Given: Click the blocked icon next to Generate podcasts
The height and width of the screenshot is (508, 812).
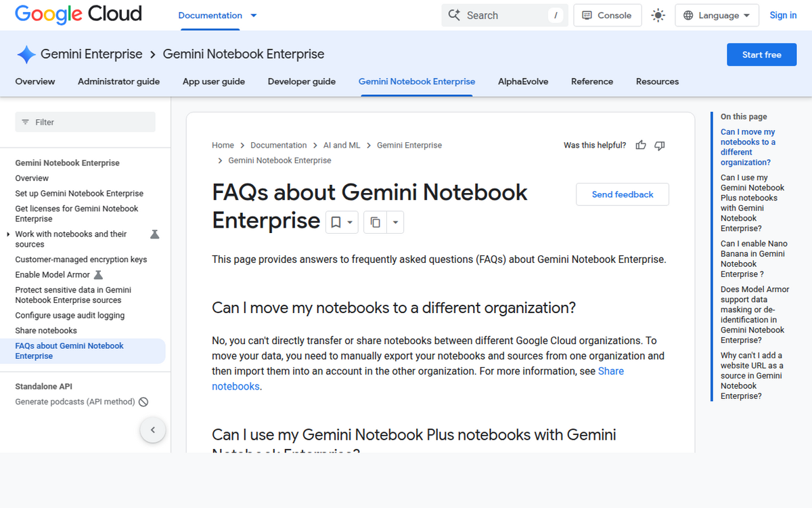Looking at the screenshot, I should click(143, 402).
